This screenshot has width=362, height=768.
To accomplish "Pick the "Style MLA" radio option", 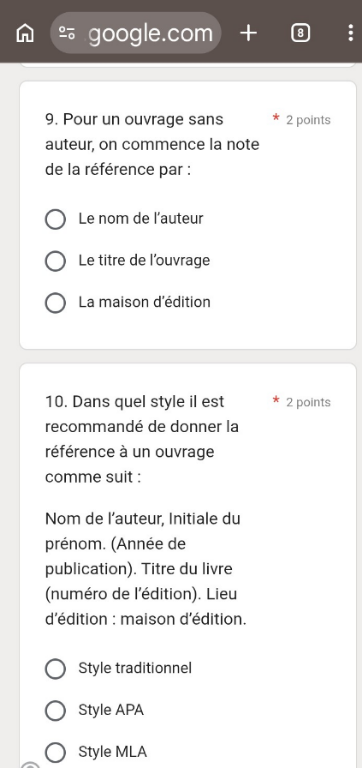I will [x=55, y=752].
